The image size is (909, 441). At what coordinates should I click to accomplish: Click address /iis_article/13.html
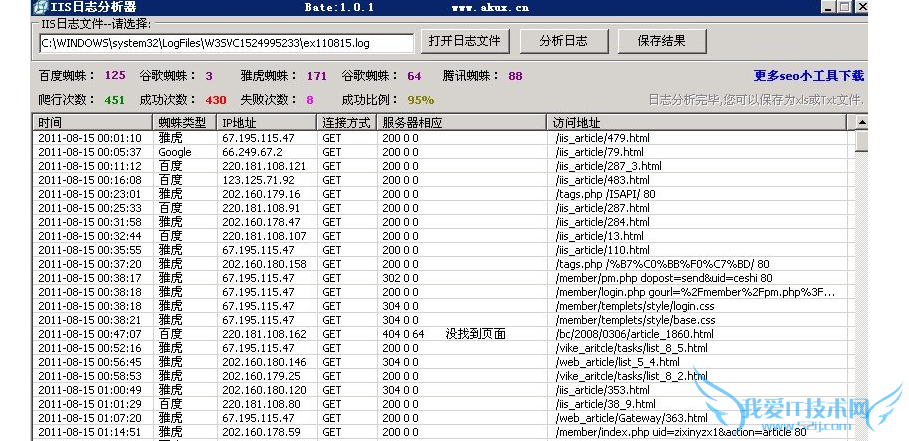(599, 236)
